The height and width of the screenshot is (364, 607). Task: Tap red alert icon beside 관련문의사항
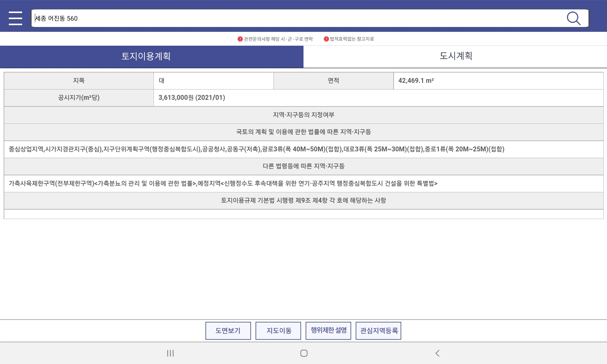[240, 39]
